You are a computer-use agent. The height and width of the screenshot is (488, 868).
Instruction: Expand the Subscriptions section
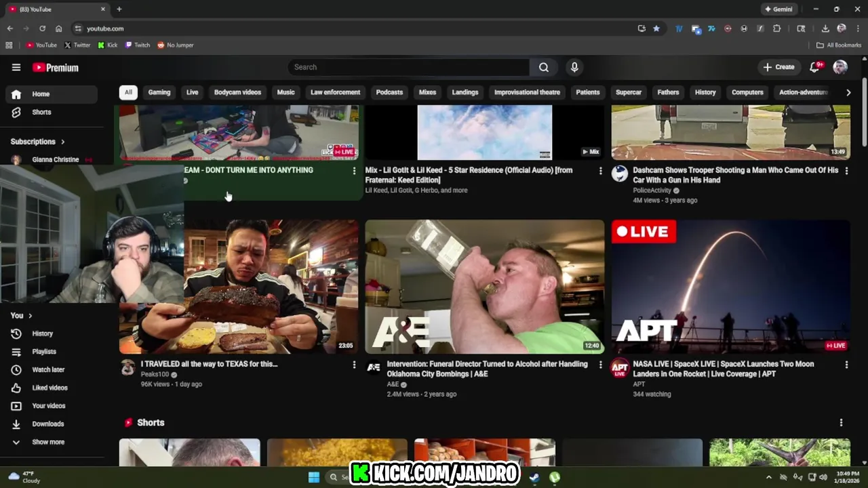coord(38,142)
